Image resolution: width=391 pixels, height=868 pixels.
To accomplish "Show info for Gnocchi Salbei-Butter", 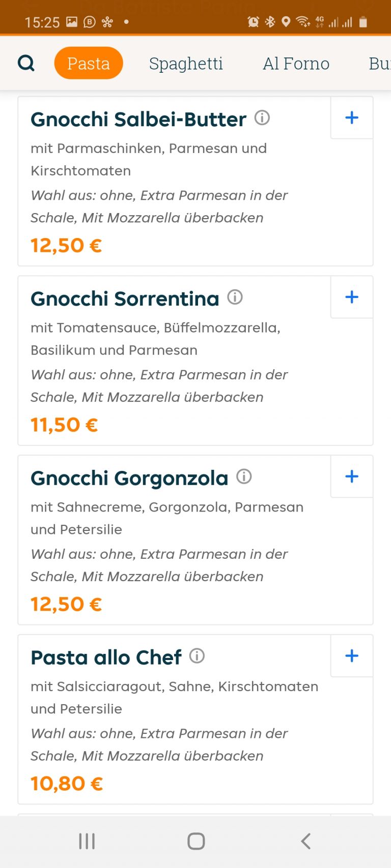I will 262,118.
